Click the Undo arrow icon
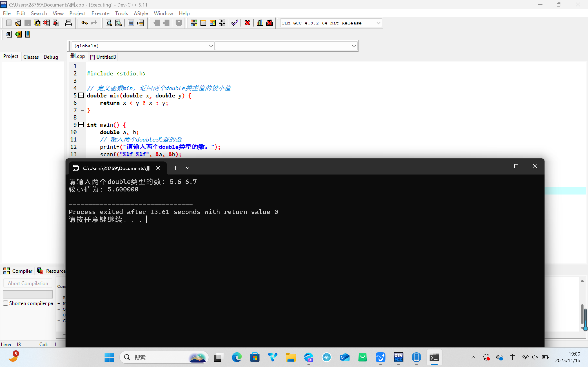 click(84, 23)
